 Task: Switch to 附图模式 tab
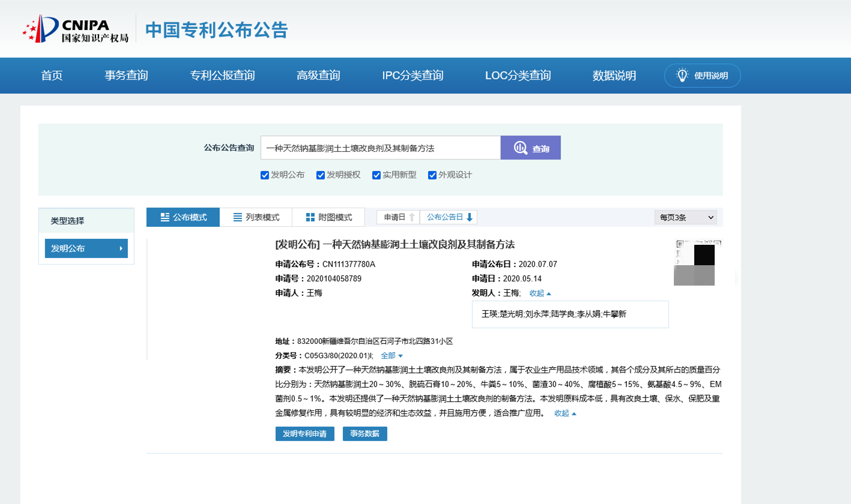click(329, 217)
